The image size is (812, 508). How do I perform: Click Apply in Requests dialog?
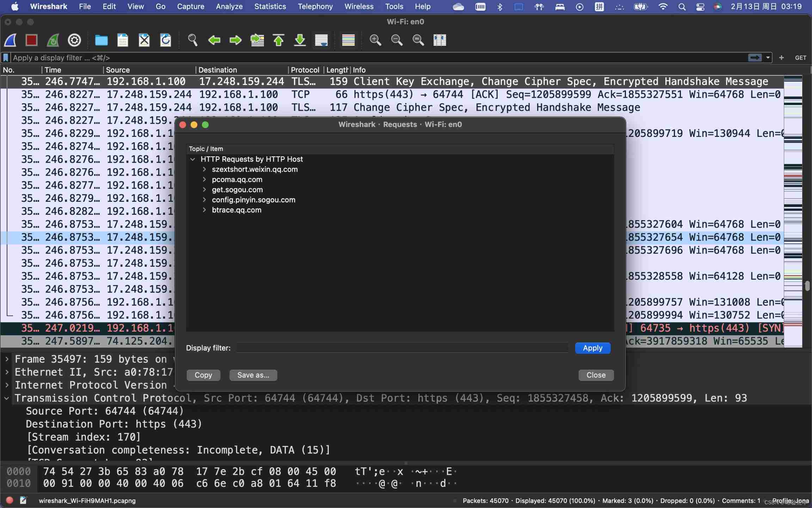coord(592,348)
